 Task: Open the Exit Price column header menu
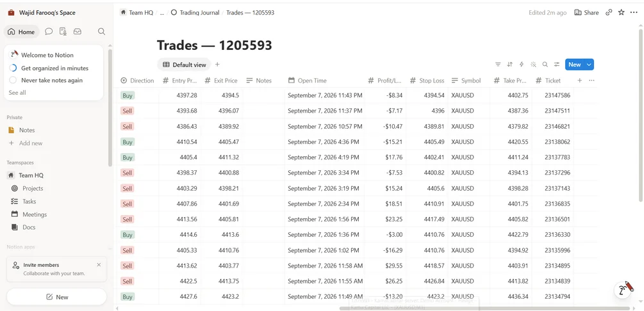221,81
